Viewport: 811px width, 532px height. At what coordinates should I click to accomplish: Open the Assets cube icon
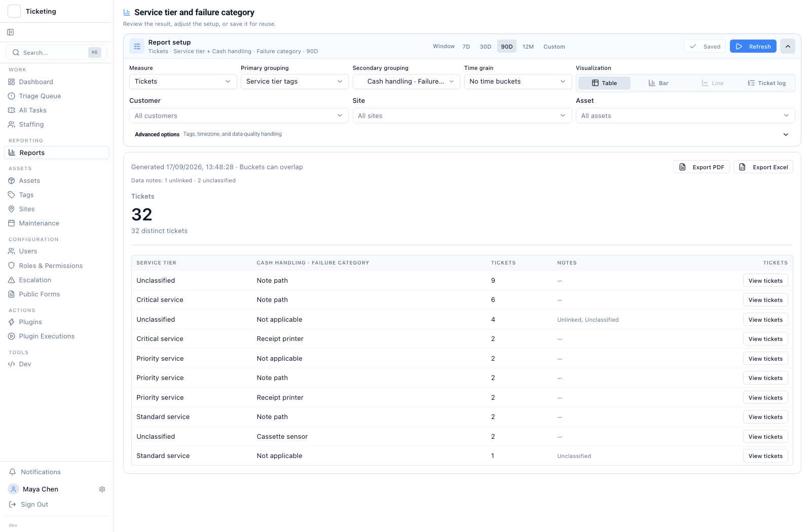tap(12, 181)
